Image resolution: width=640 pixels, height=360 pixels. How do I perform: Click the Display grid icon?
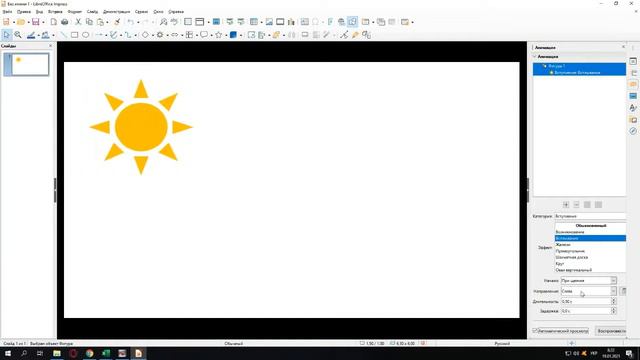[x=188, y=22]
